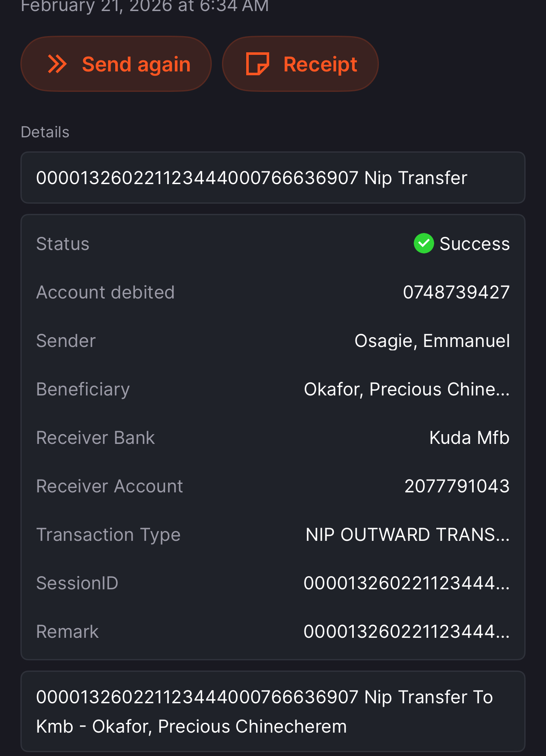Viewport: 546px width, 756px height.
Task: Select the Nip Transfer details box
Action: point(273,178)
